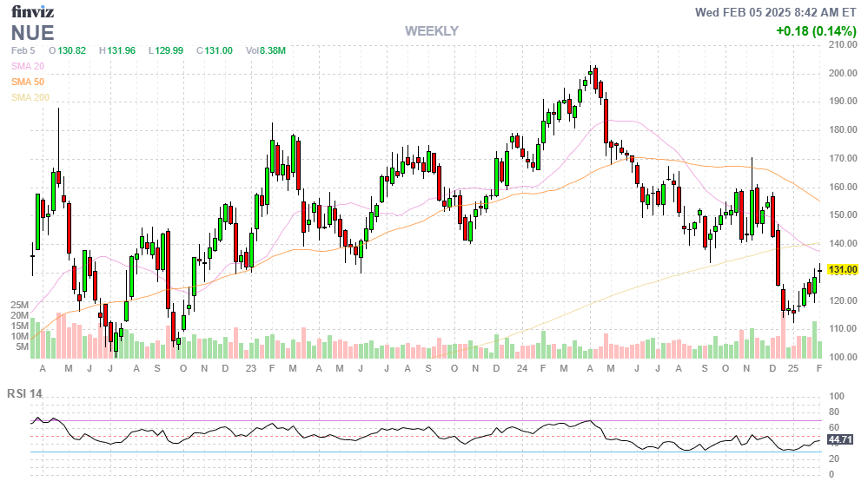Click the finviz logo
This screenshot has height=488, width=868.
(x=32, y=12)
